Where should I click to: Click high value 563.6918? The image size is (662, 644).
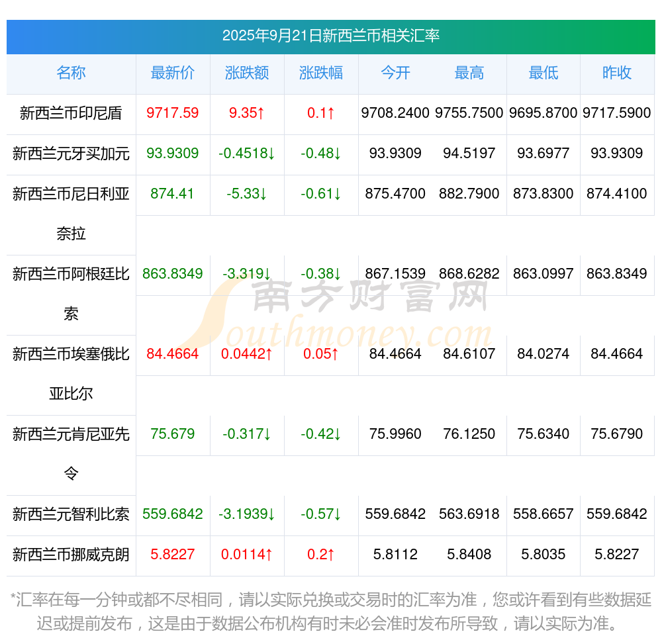coord(469,514)
